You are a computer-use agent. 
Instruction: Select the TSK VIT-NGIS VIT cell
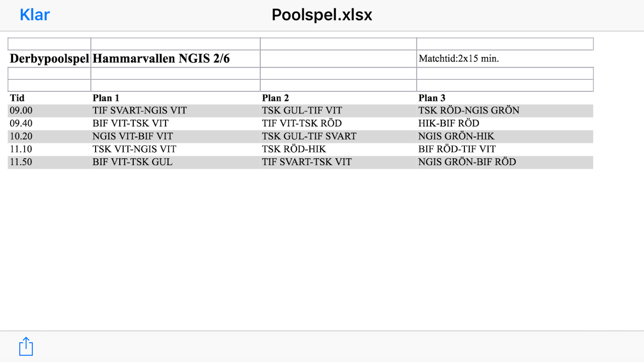[176, 149]
